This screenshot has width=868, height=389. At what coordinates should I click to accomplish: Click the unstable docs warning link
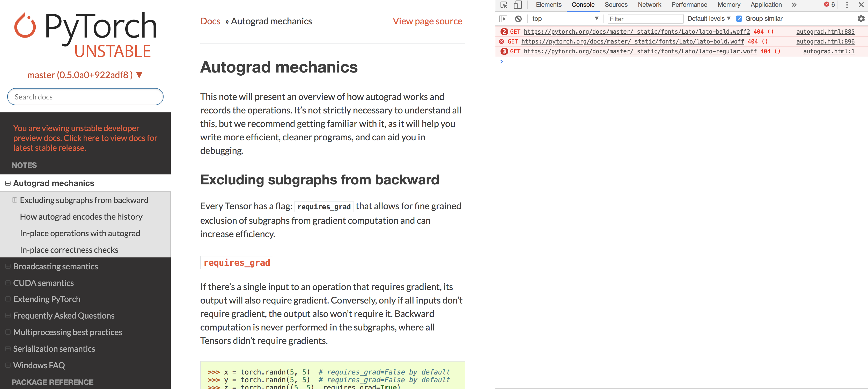[85, 138]
